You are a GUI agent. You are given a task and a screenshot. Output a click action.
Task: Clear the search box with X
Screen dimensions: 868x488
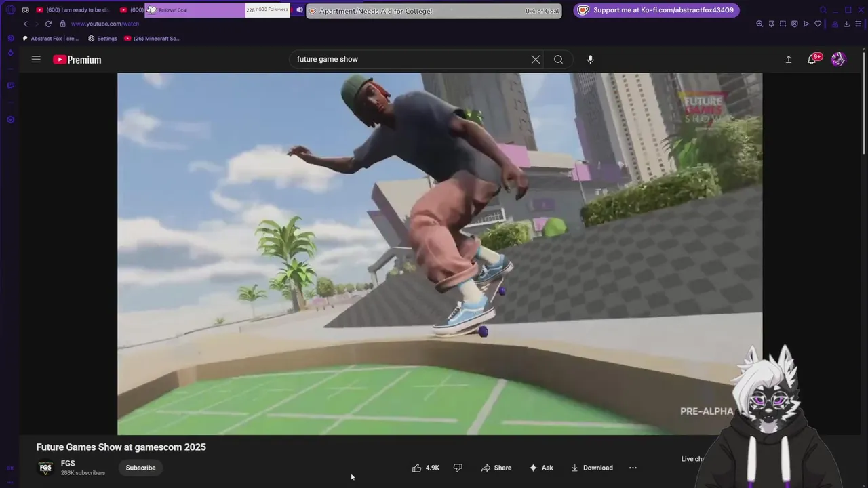point(536,59)
